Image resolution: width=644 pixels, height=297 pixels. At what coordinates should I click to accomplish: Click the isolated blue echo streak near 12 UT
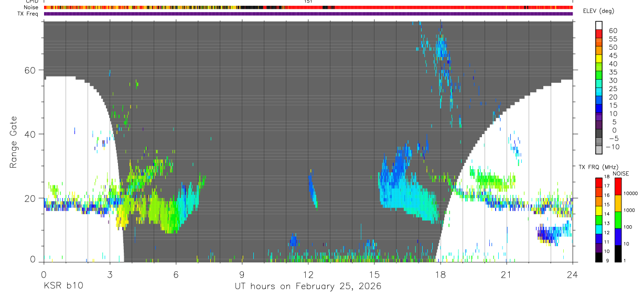click(x=313, y=190)
